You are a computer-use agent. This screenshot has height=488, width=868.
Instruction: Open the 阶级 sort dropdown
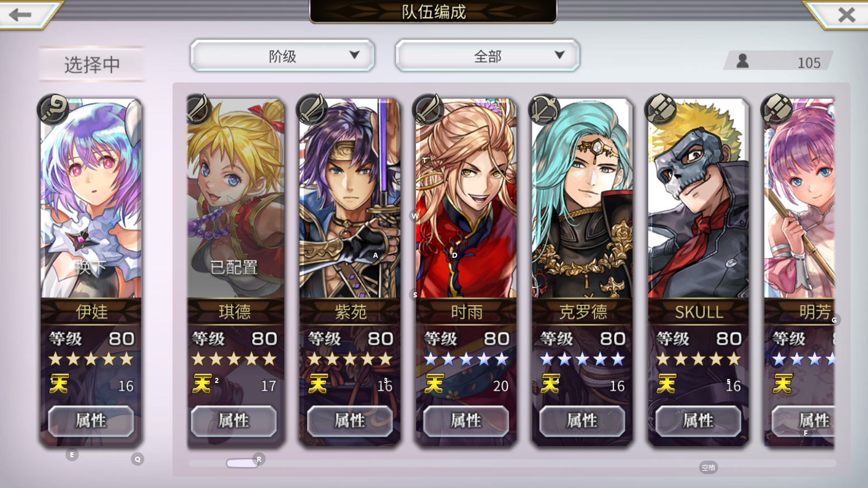coord(282,55)
